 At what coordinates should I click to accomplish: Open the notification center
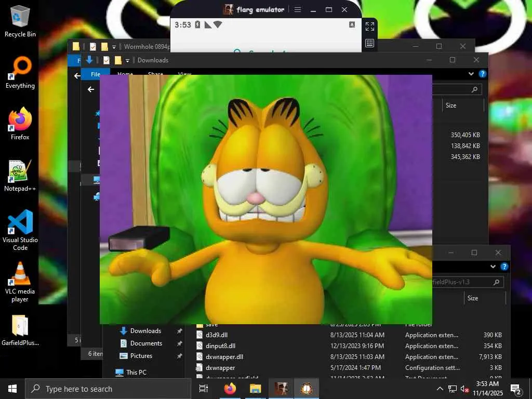click(x=516, y=389)
